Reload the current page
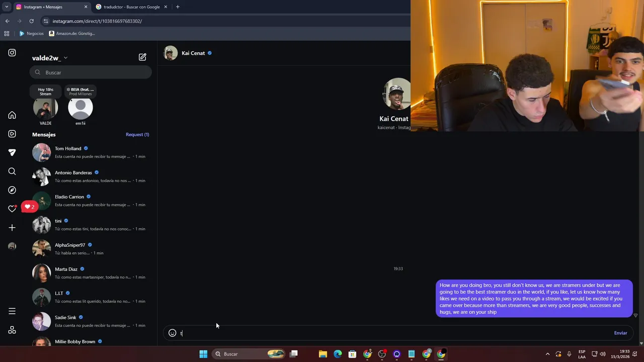 (x=31, y=21)
